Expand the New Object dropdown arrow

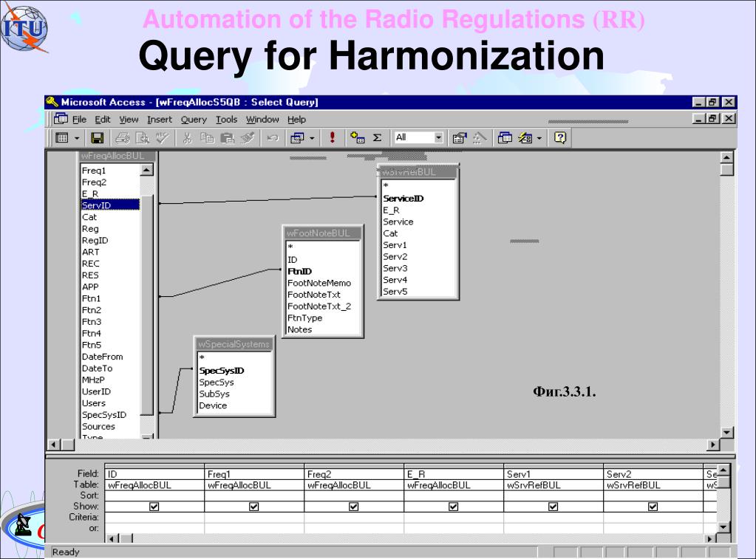pos(539,138)
